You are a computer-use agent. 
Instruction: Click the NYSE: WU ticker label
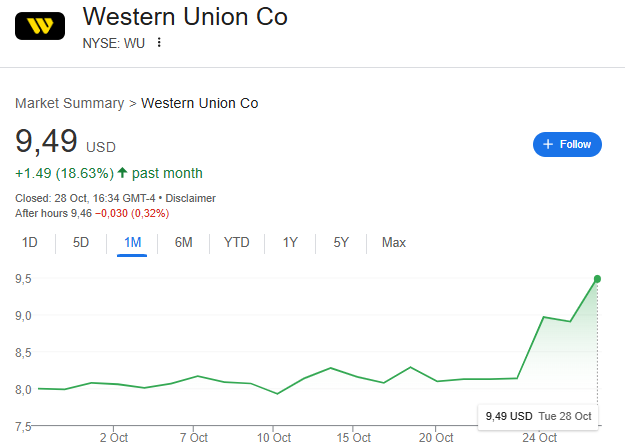click(x=114, y=42)
